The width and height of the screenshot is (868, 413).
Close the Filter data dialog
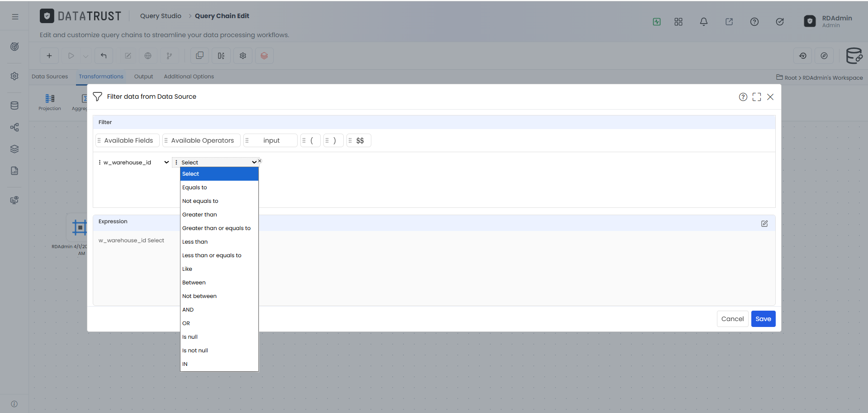[770, 97]
